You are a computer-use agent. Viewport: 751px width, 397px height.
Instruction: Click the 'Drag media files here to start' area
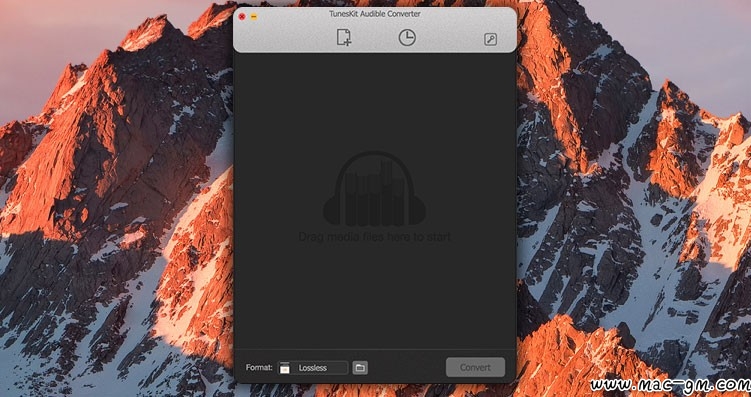(x=375, y=237)
